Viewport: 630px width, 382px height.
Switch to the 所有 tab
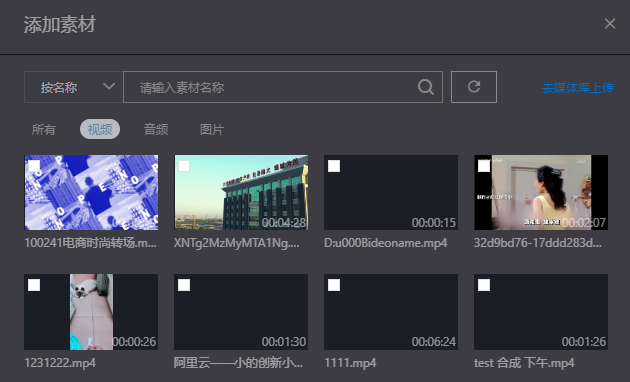pyautogui.click(x=43, y=129)
